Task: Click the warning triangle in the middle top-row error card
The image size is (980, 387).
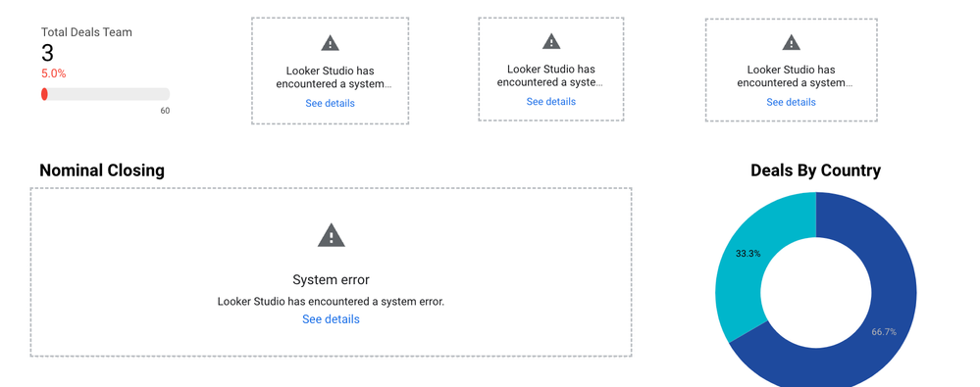Action: pos(551,41)
